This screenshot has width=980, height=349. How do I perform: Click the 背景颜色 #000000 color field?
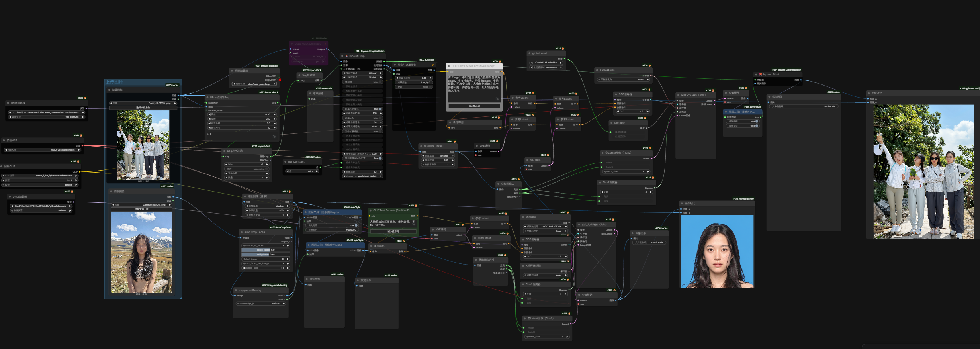[x=332, y=230]
